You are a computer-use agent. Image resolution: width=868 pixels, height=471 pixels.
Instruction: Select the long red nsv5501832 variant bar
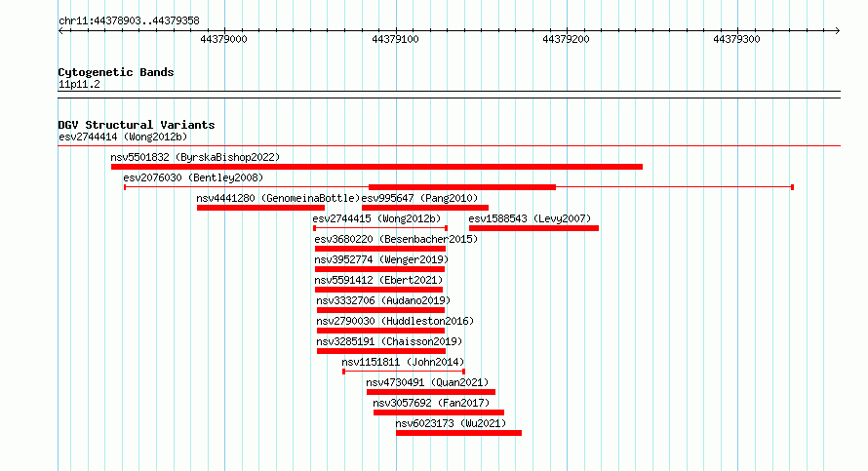[x=376, y=167]
